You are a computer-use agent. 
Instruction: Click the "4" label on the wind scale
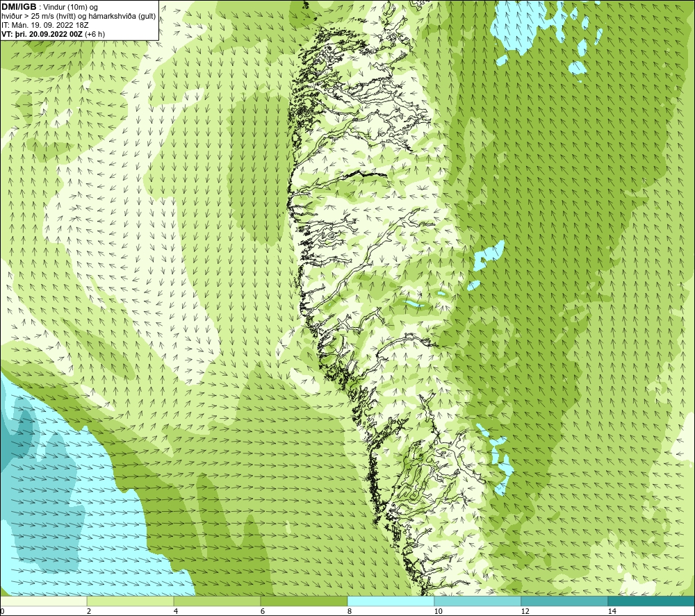pos(176,612)
